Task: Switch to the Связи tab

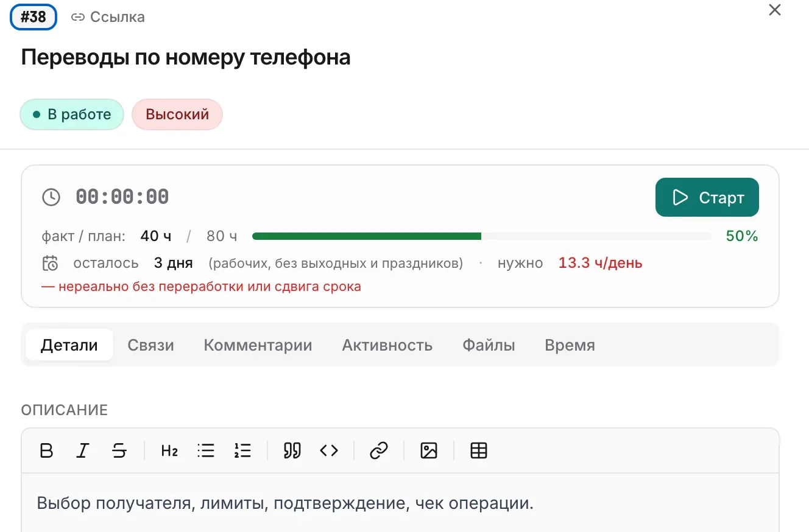Action: coord(150,345)
